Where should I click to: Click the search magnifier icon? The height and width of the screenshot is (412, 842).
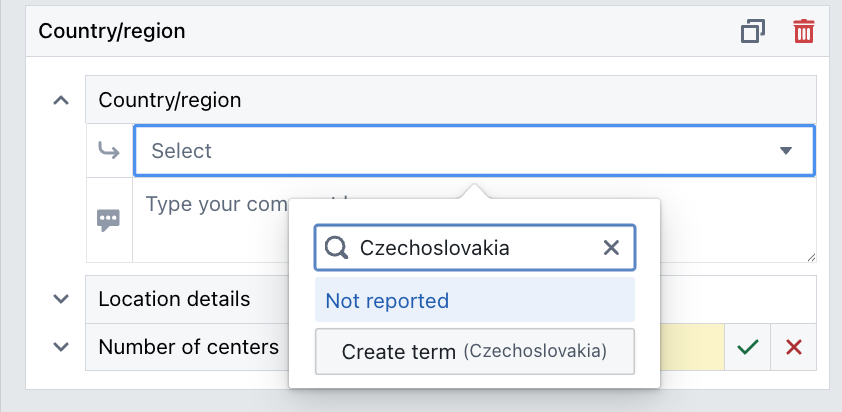point(337,248)
